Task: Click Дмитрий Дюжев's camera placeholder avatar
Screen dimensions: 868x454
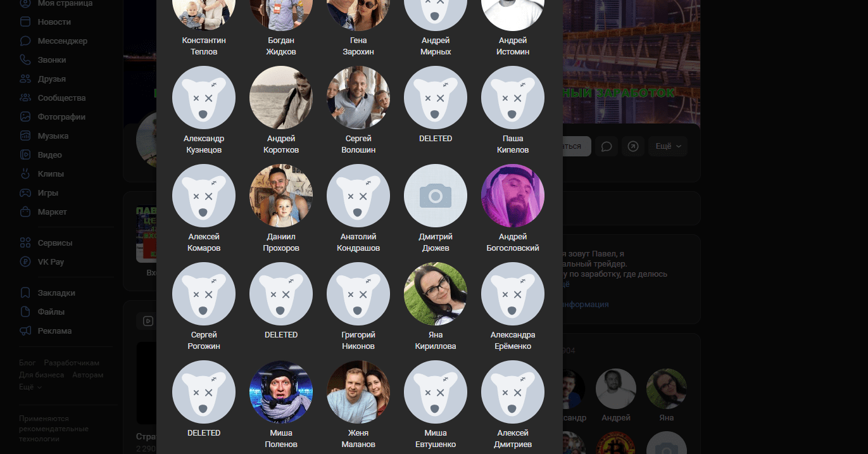Action: point(436,196)
